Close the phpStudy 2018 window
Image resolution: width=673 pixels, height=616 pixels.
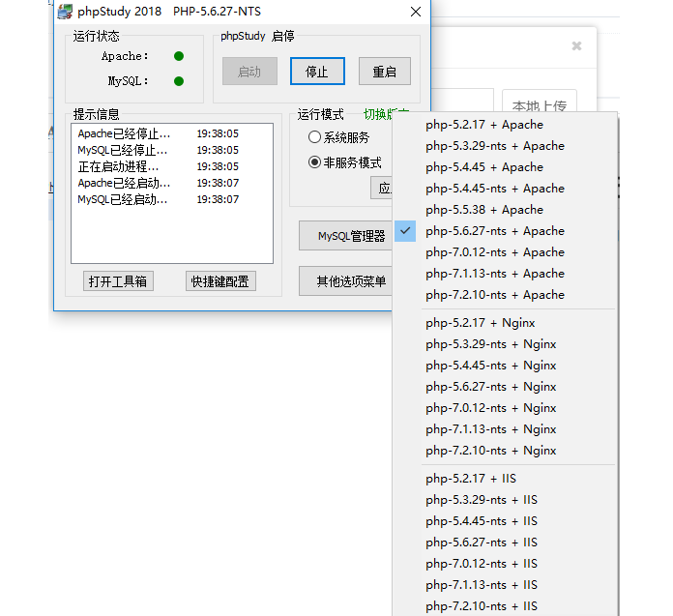pyautogui.click(x=416, y=12)
